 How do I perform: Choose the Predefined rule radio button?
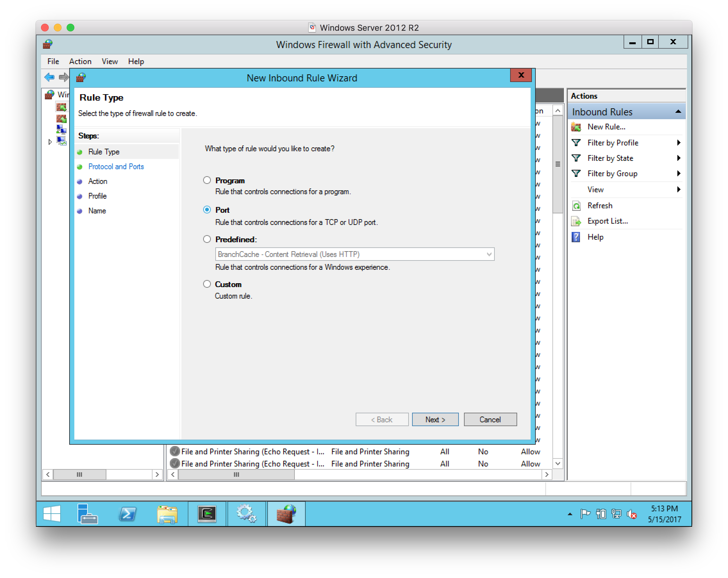pyautogui.click(x=207, y=239)
